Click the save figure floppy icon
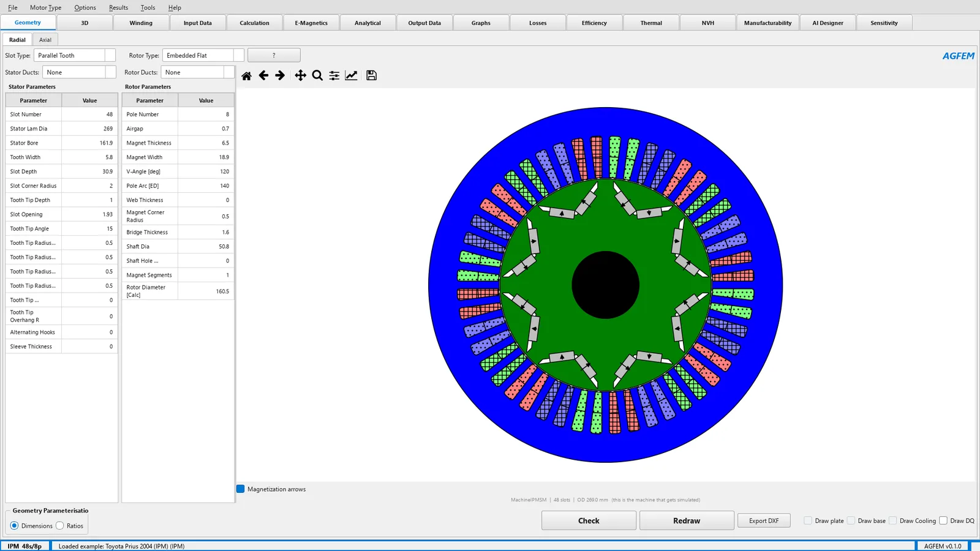Image resolution: width=980 pixels, height=551 pixels. [371, 75]
